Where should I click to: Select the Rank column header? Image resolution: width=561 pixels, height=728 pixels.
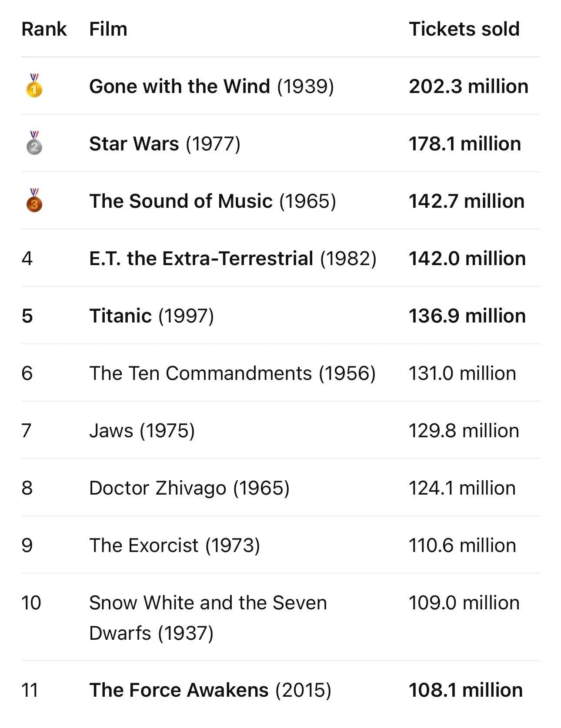click(44, 29)
